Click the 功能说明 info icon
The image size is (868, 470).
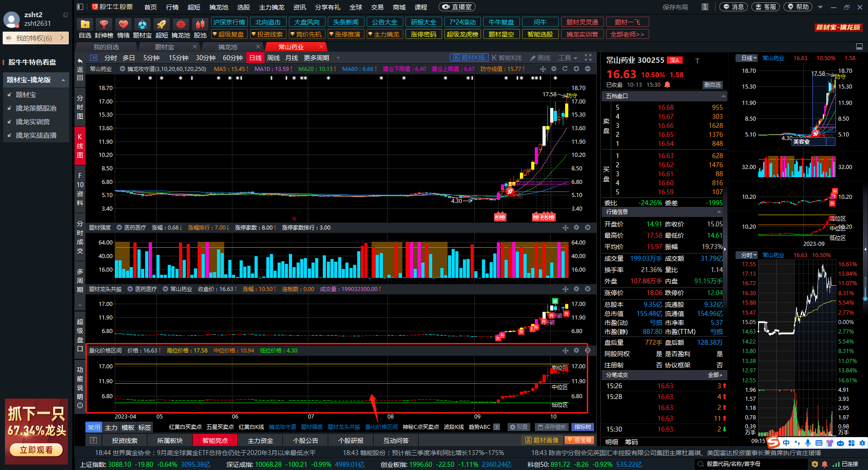pyautogui.click(x=80, y=405)
